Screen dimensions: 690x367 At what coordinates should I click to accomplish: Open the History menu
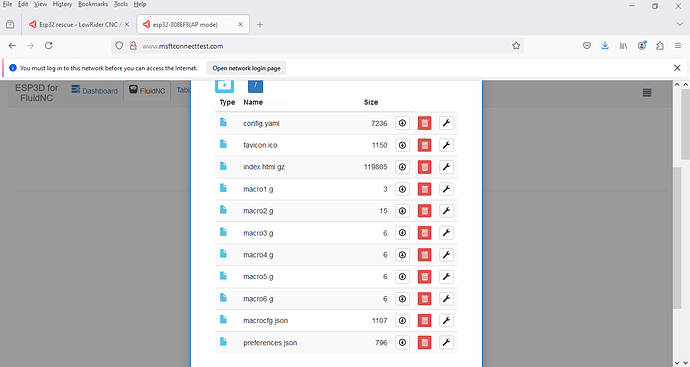tap(62, 4)
